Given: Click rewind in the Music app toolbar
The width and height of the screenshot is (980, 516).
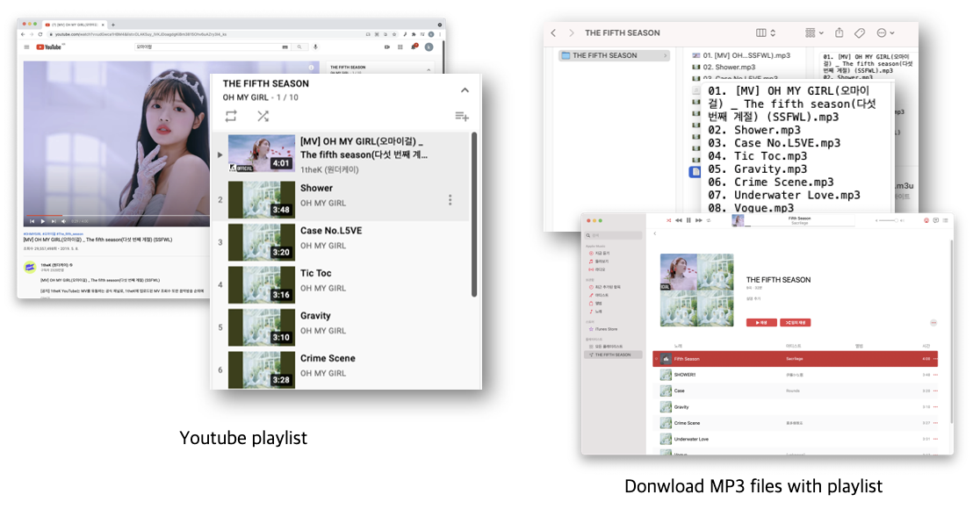Looking at the screenshot, I should coord(679,220).
